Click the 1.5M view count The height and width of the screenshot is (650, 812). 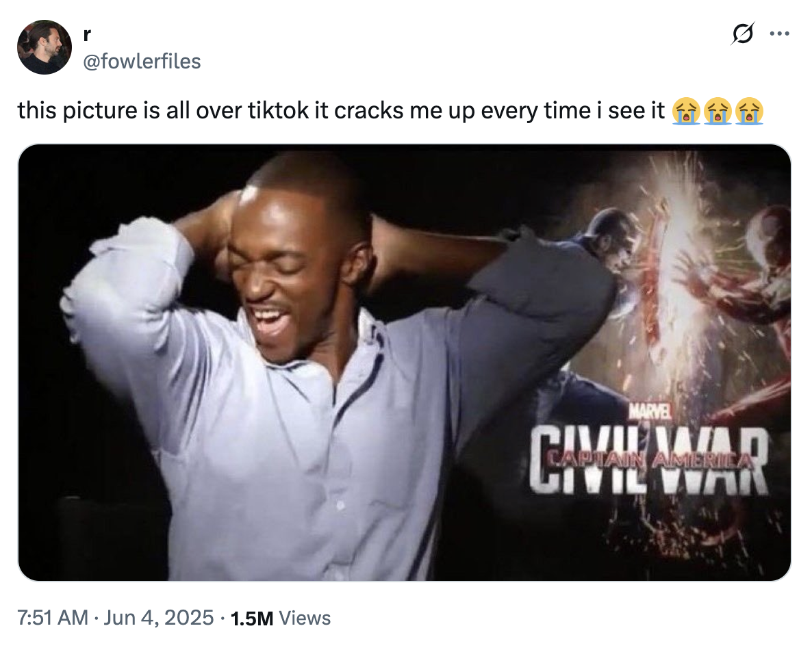(x=253, y=619)
